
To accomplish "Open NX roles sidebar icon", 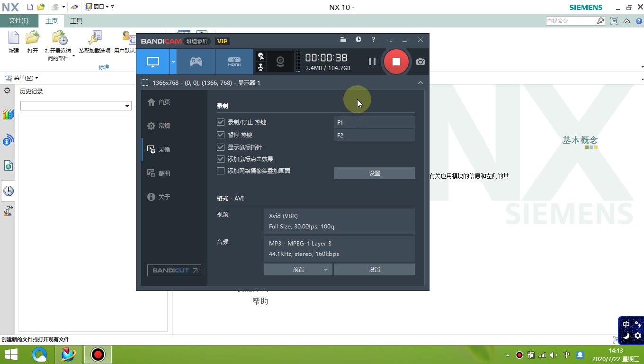I will (x=8, y=211).
